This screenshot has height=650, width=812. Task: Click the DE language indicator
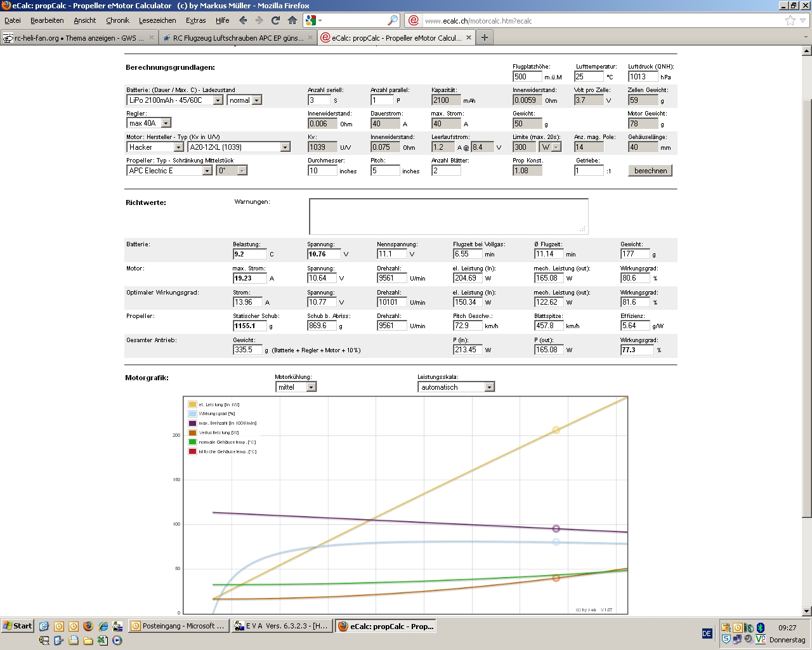(x=707, y=633)
